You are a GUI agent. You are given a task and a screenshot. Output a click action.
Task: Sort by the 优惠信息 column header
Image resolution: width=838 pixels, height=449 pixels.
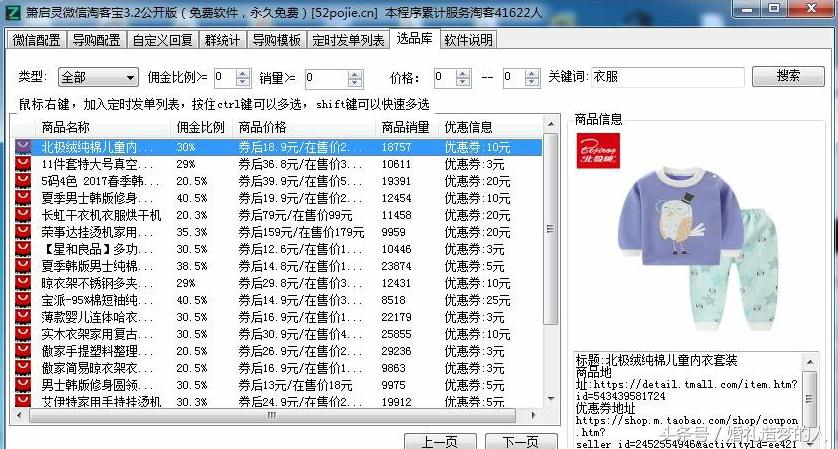click(x=490, y=128)
